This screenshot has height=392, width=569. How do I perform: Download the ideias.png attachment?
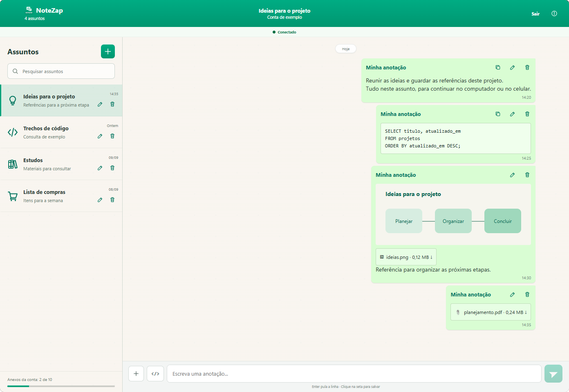(x=406, y=257)
